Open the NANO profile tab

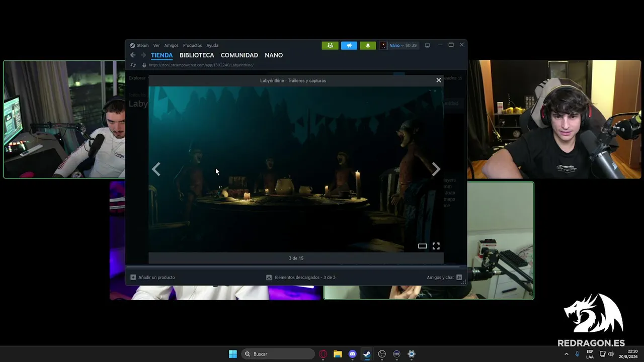(274, 55)
